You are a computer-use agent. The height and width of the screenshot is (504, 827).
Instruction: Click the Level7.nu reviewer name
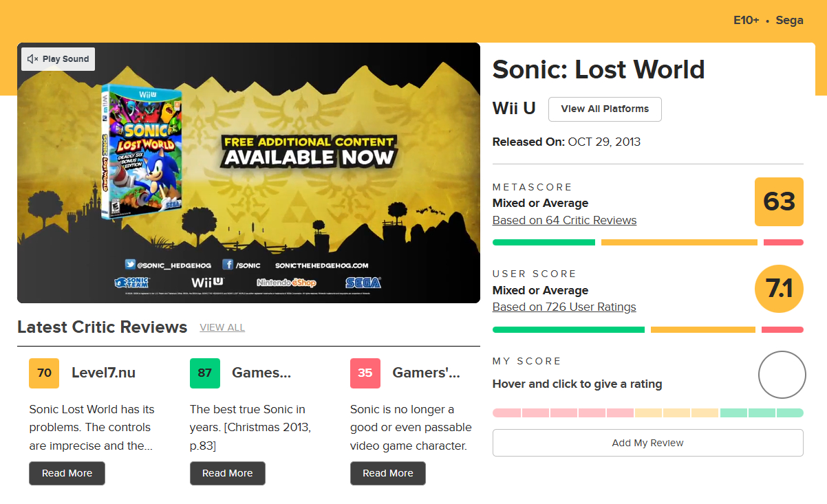point(103,373)
